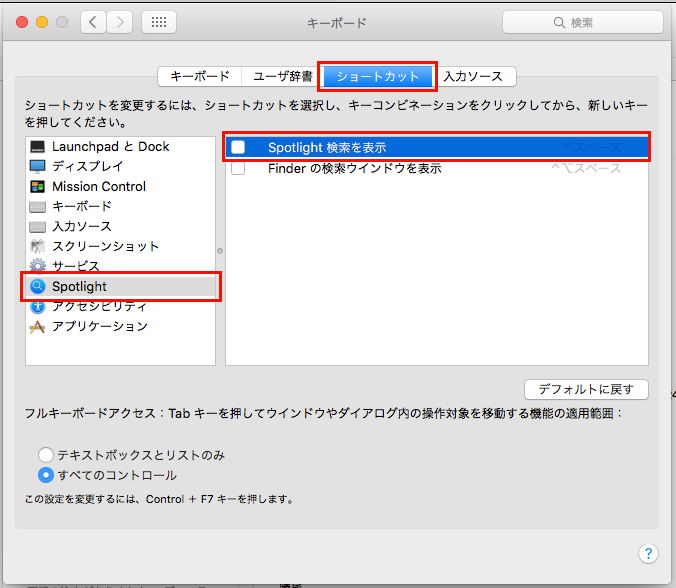Viewport: 676px width, 588px height.
Task: Click the Mission Control icon
Action: pyautogui.click(x=38, y=186)
